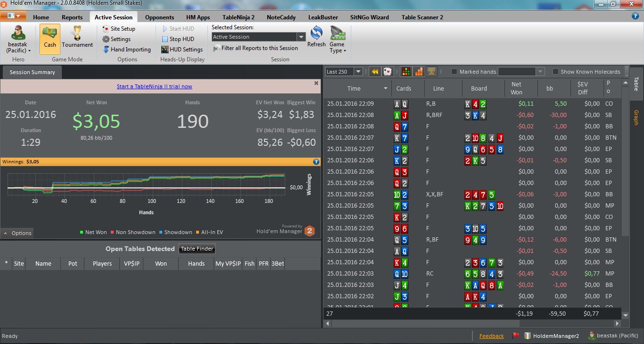Open the Table Finder
Image resolution: width=644 pixels, height=344 pixels.
point(197,249)
